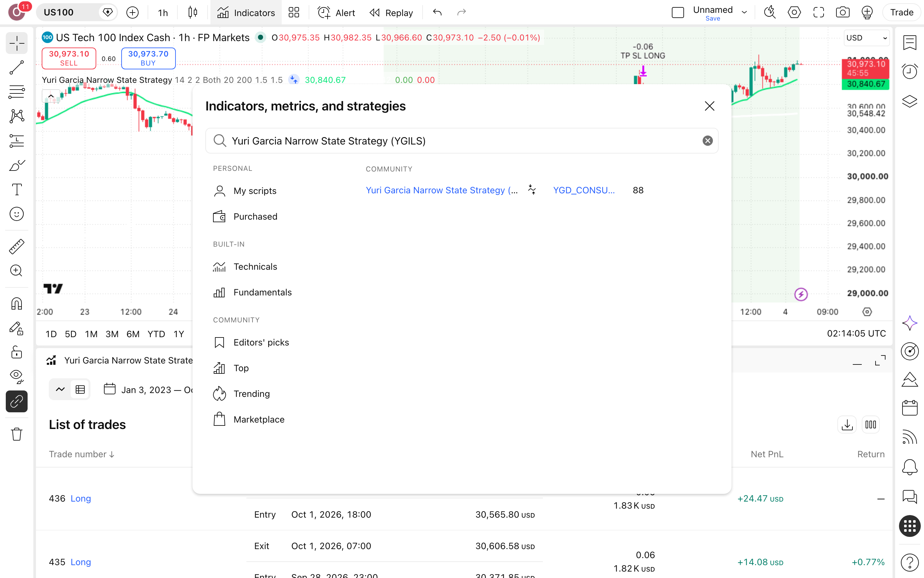Viewport: 924px width, 578px height.
Task: Click the zoom in tool
Action: [x=16, y=271]
